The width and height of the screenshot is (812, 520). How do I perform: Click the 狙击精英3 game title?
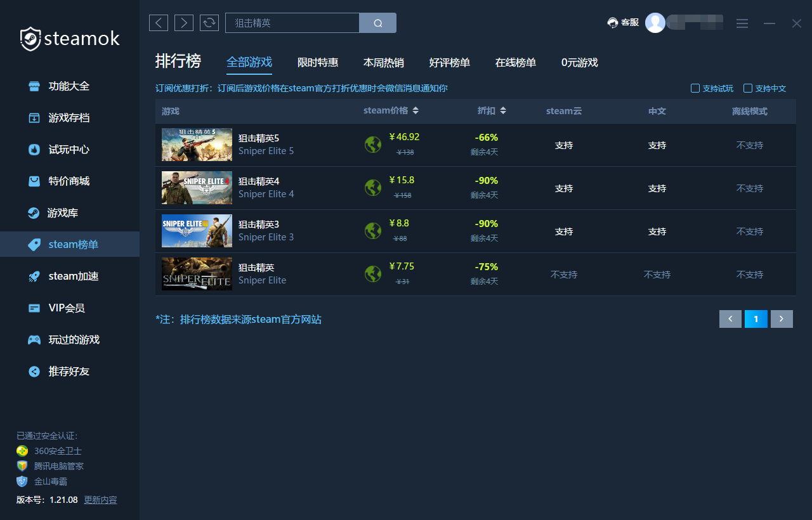pyautogui.click(x=259, y=224)
